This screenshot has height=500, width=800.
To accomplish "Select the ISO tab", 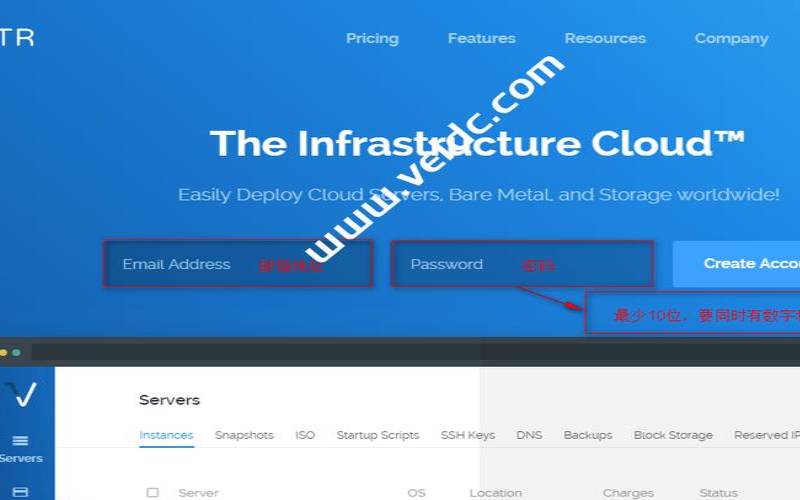I will click(305, 435).
